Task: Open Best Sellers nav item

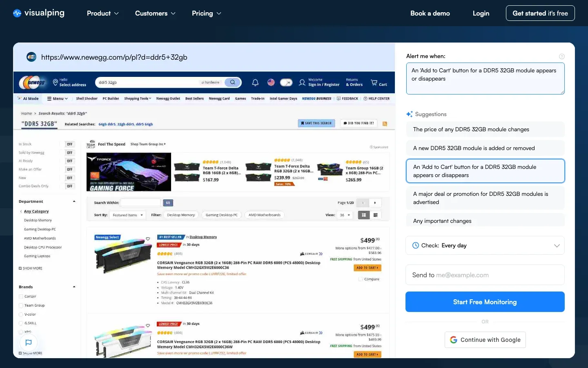Action: click(194, 99)
